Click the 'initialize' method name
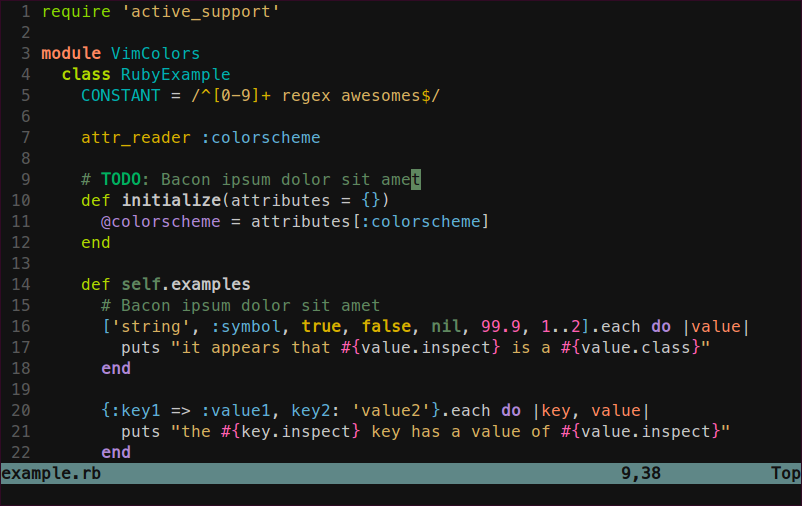802x506 pixels. (171, 200)
